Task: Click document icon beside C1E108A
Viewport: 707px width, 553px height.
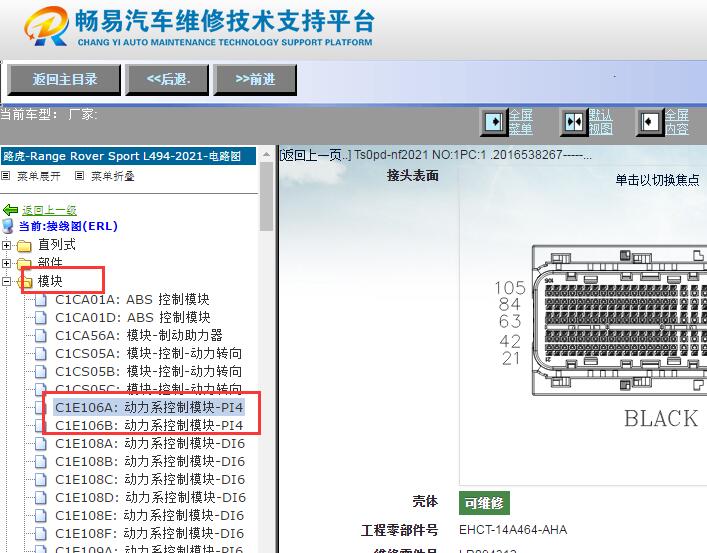Action: pyautogui.click(x=41, y=443)
